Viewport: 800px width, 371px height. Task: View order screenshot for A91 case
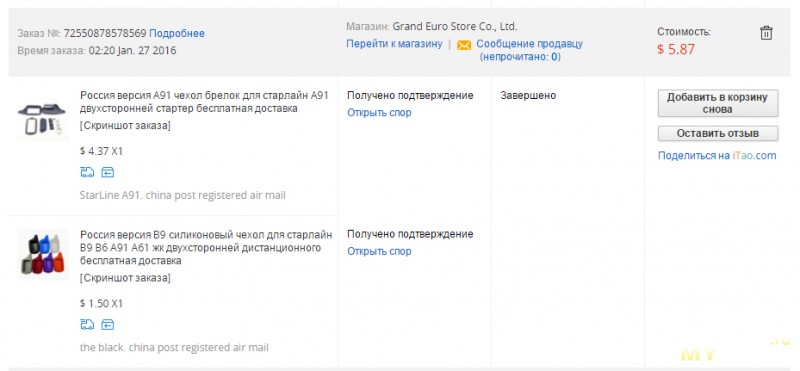point(125,126)
